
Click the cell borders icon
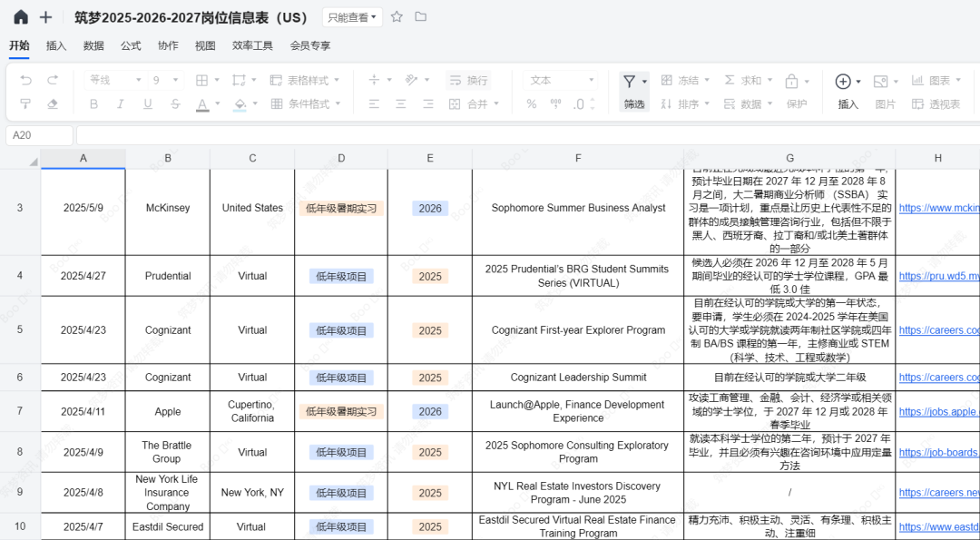201,80
